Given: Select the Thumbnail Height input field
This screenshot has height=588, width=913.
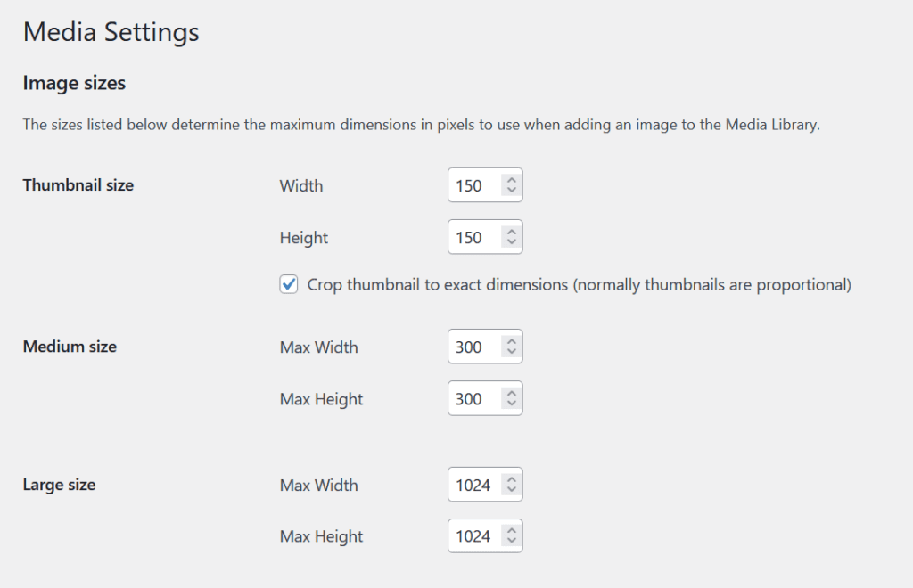Looking at the screenshot, I should pyautogui.click(x=473, y=236).
